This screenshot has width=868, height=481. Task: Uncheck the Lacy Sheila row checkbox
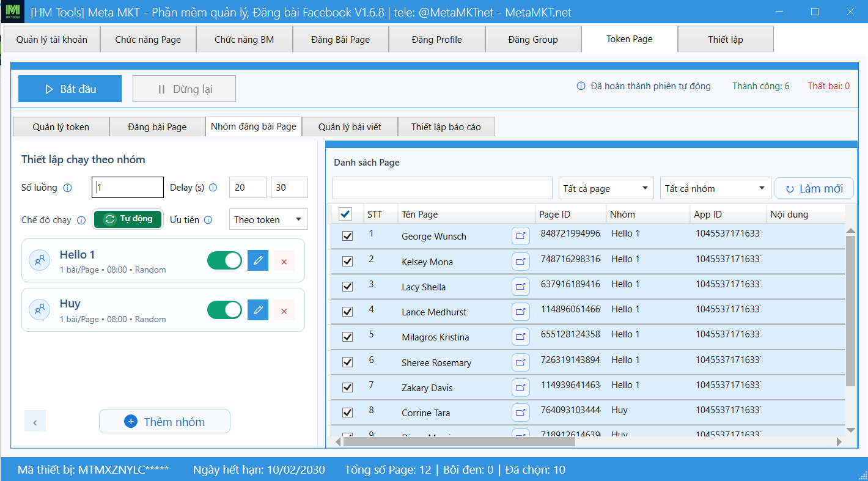click(347, 287)
